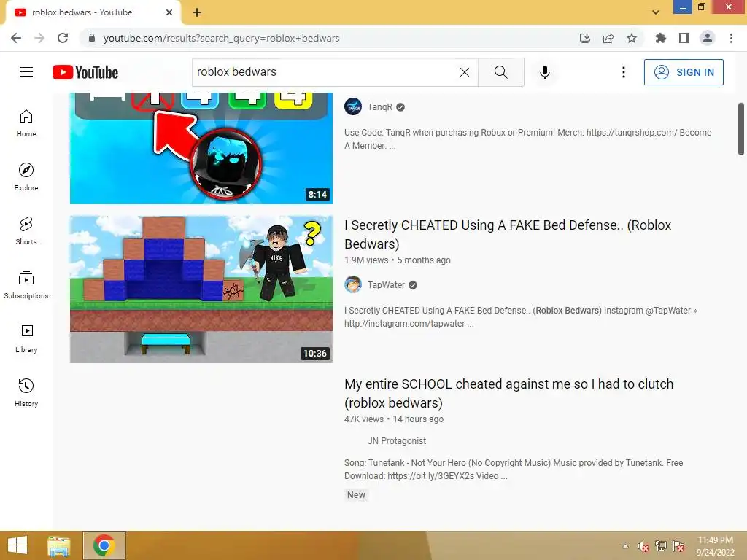The width and height of the screenshot is (747, 560).
Task: Open a new browser tab
Action: [x=197, y=12]
